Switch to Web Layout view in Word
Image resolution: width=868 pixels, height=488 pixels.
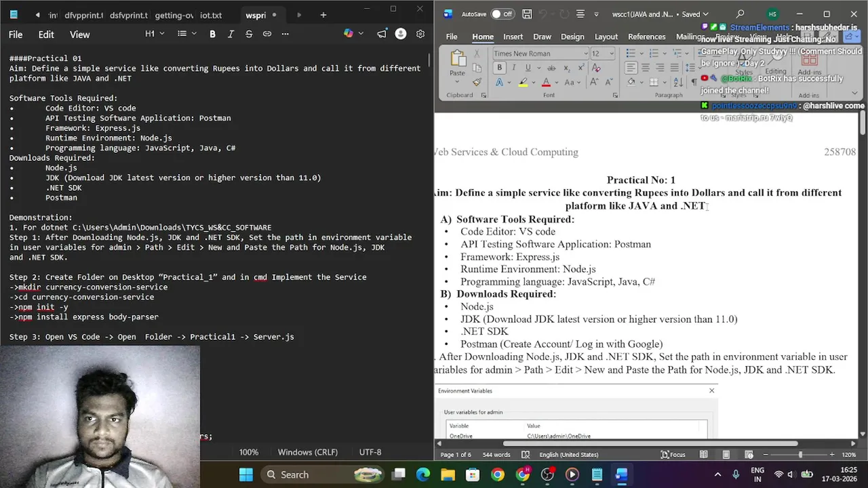[748, 455]
